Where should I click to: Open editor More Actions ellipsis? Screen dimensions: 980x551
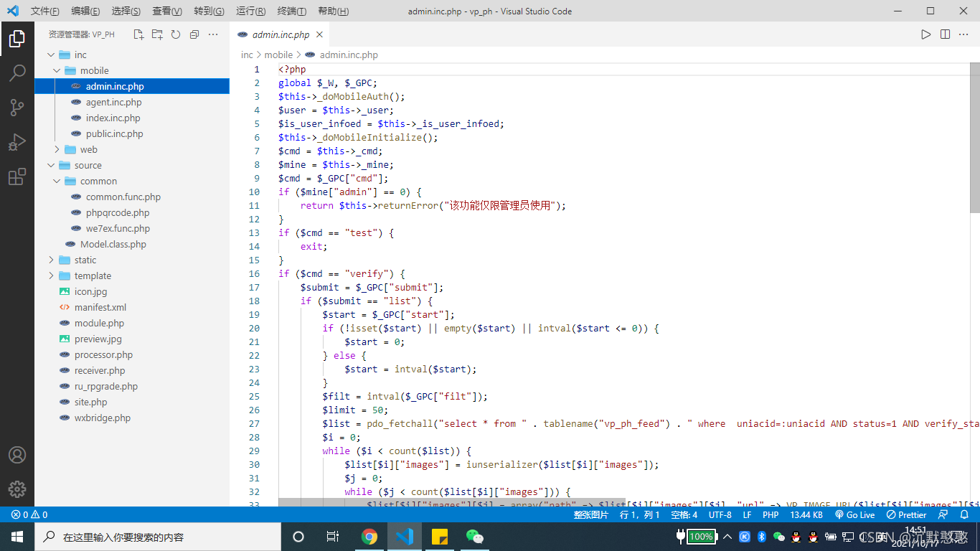964,34
